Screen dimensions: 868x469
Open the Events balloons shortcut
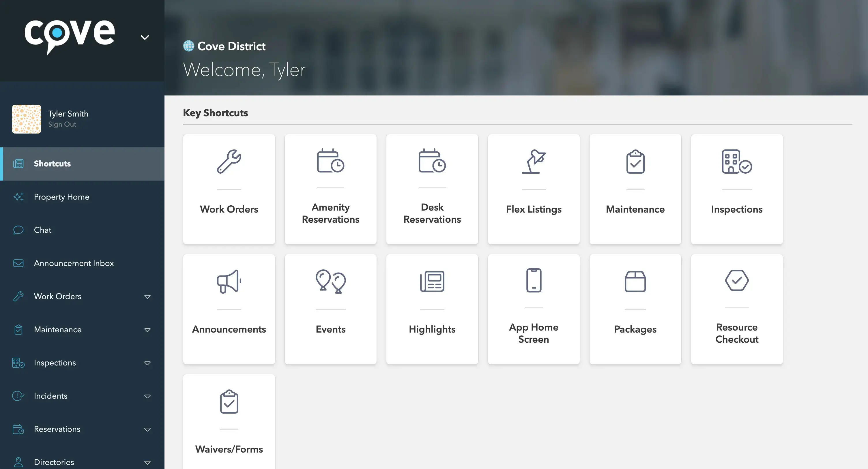click(330, 309)
